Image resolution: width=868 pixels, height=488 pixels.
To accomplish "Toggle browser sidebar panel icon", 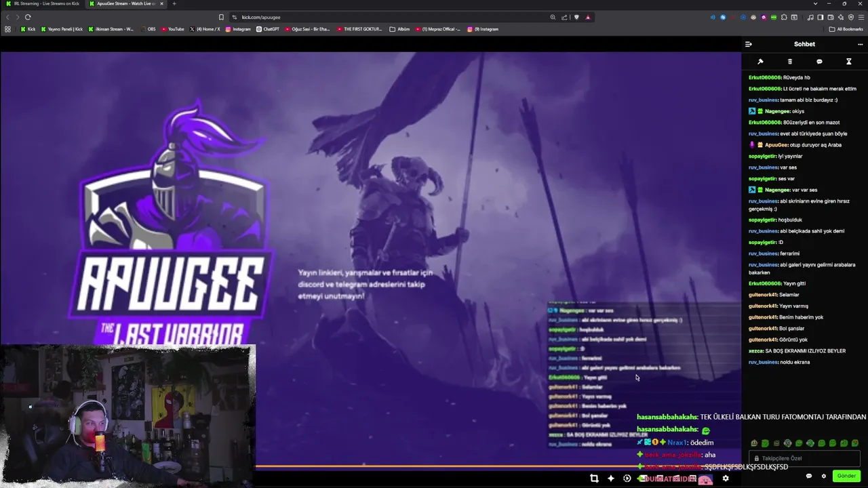I will (820, 17).
